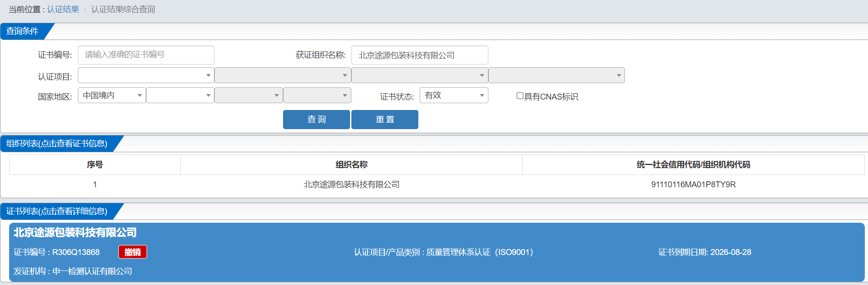Screen dimensions: 868x285
Task: Click the 组织名称 column header
Action: (x=351, y=165)
